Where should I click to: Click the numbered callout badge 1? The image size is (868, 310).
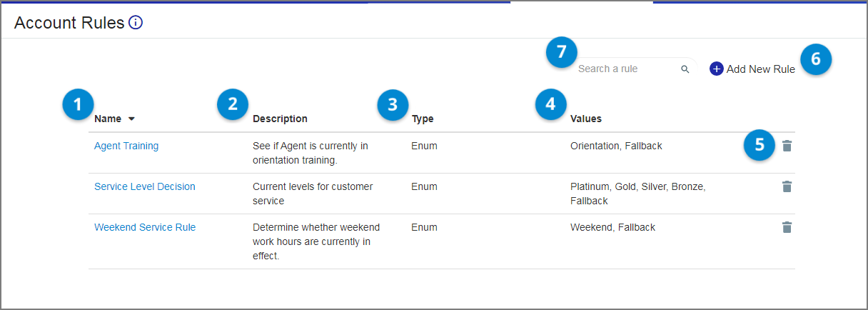coord(78,104)
